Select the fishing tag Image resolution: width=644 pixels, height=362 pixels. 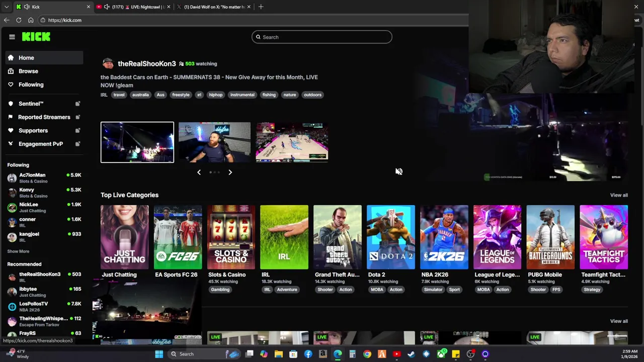[x=269, y=95]
